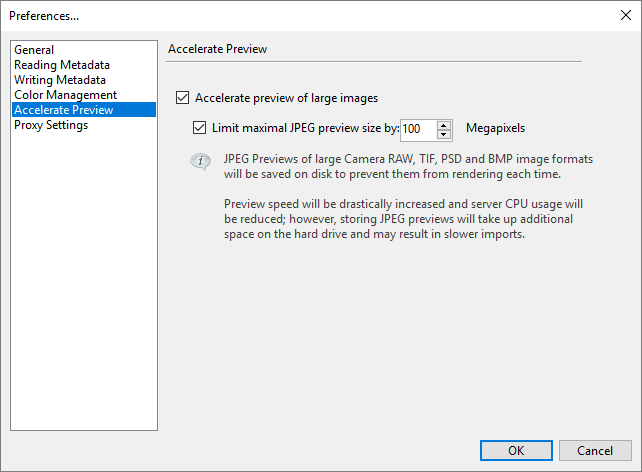Increase megapixel limit with up arrow
The image size is (642, 472).
pos(444,124)
